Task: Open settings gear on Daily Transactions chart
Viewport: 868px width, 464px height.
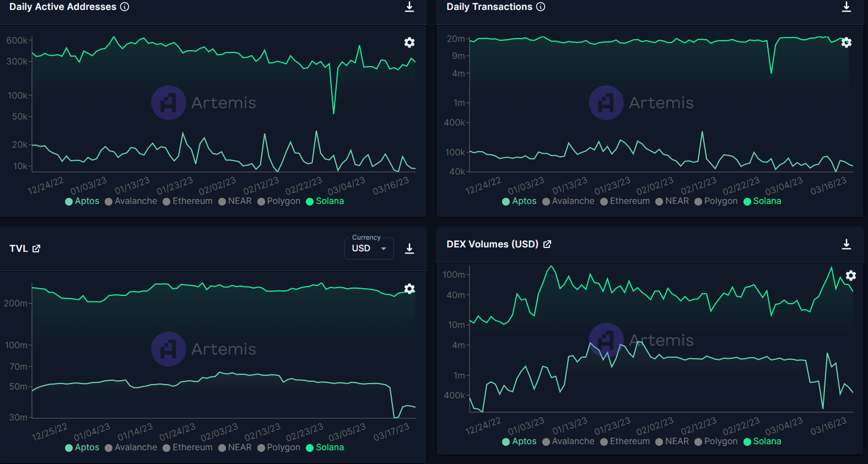Action: (x=847, y=42)
